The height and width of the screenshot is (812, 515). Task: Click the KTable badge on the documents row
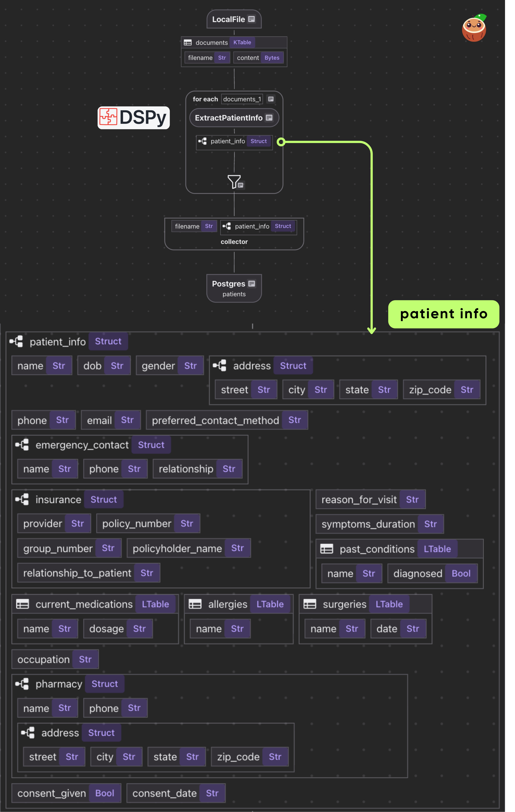pos(242,42)
